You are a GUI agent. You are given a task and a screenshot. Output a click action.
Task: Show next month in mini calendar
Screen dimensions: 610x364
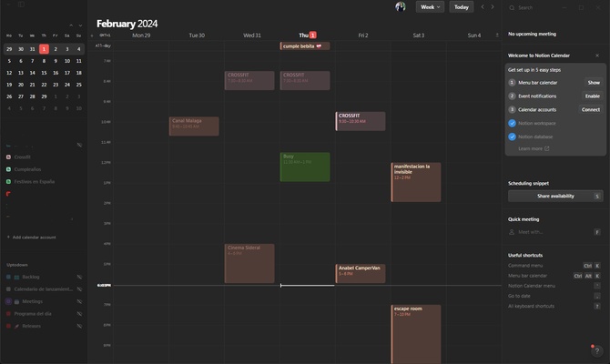point(80,25)
